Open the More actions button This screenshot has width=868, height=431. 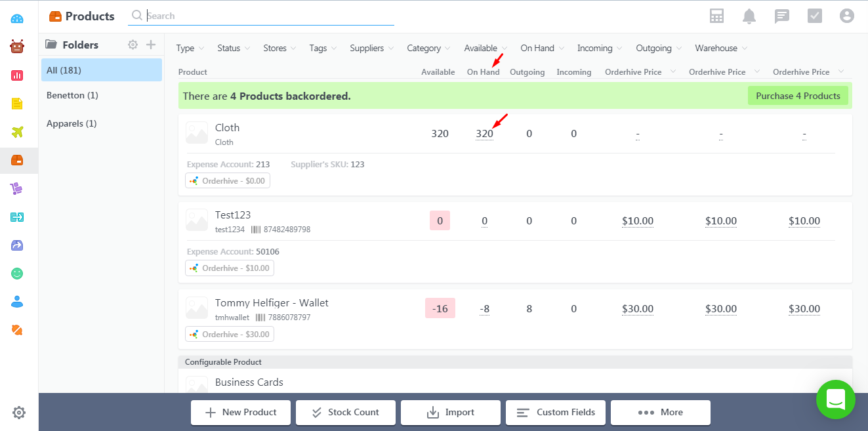[661, 413]
